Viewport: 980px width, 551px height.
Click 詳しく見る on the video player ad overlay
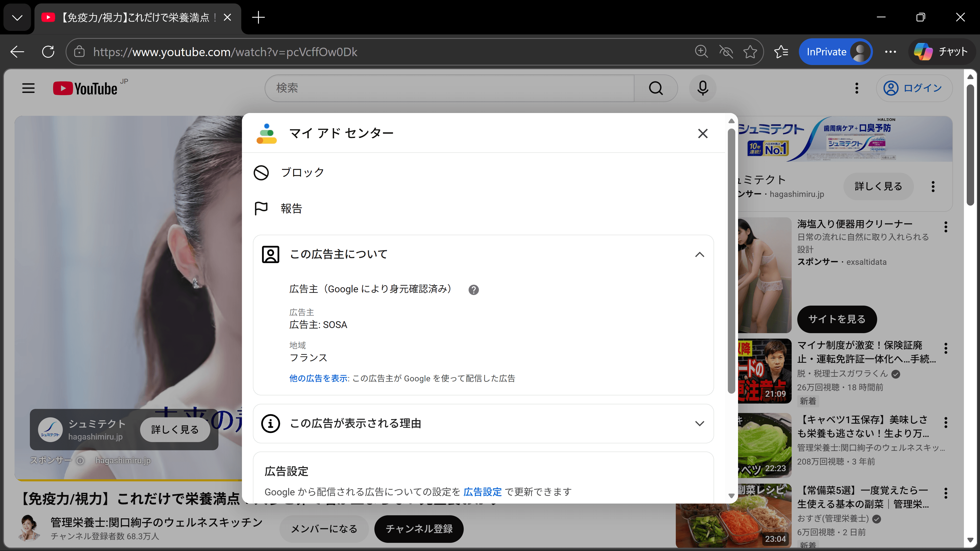pos(175,430)
